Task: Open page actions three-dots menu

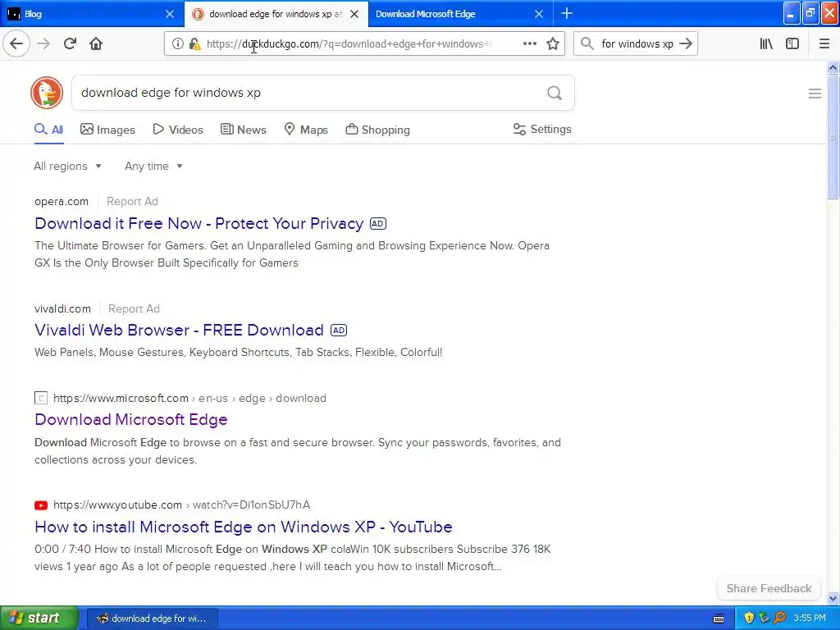Action: (529, 44)
